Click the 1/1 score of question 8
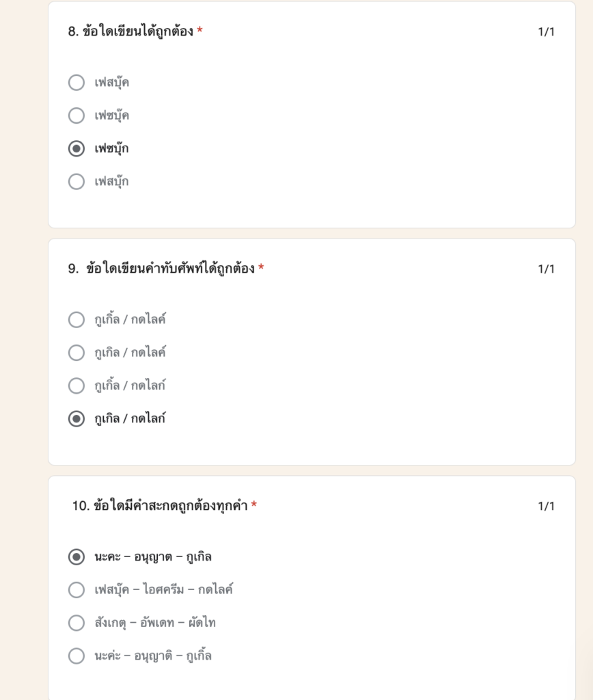Image resolution: width=593 pixels, height=700 pixels. tap(546, 31)
